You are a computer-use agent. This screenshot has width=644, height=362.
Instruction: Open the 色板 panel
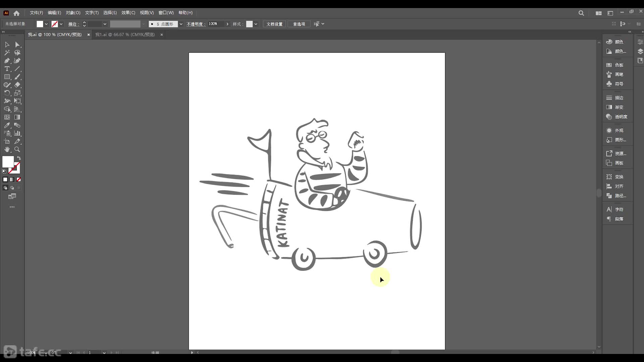[x=615, y=65]
